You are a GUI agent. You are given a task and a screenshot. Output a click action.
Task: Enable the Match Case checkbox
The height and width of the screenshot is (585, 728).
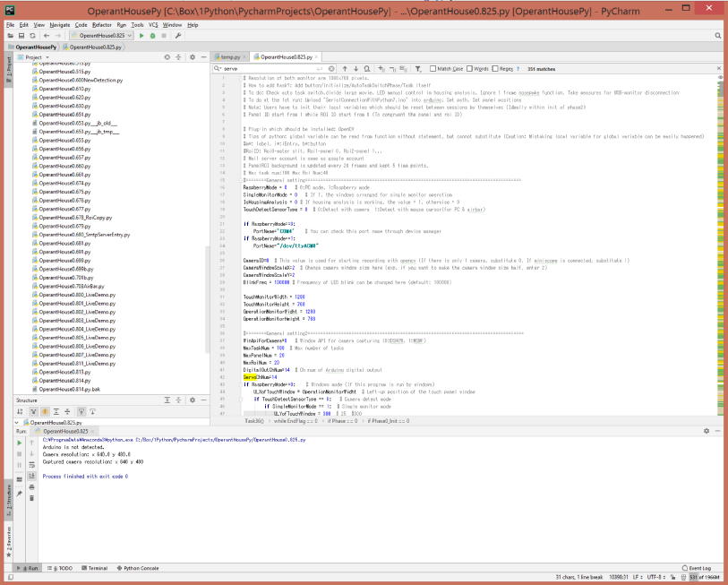434,68
